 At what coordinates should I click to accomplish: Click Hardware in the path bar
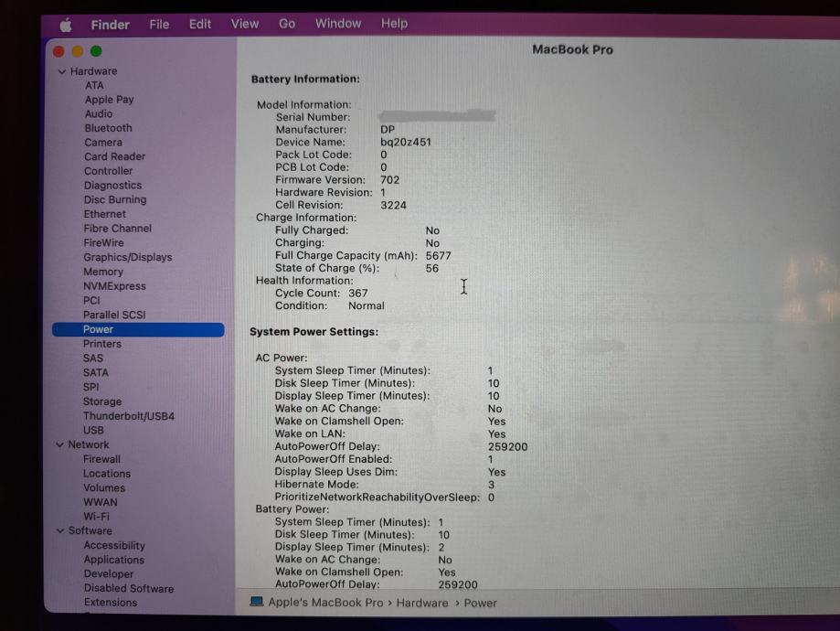(422, 604)
